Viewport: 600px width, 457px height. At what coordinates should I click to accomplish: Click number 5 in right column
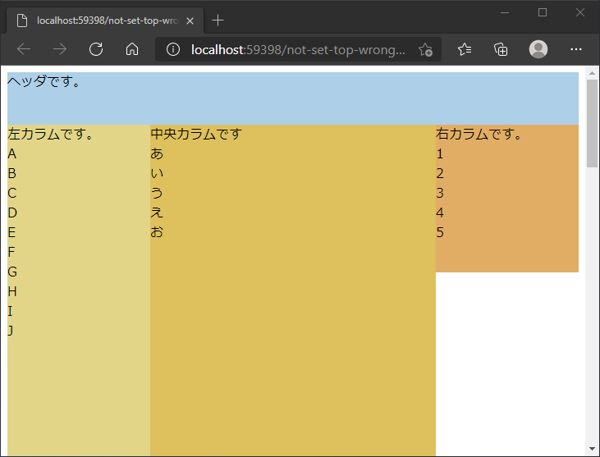[440, 232]
